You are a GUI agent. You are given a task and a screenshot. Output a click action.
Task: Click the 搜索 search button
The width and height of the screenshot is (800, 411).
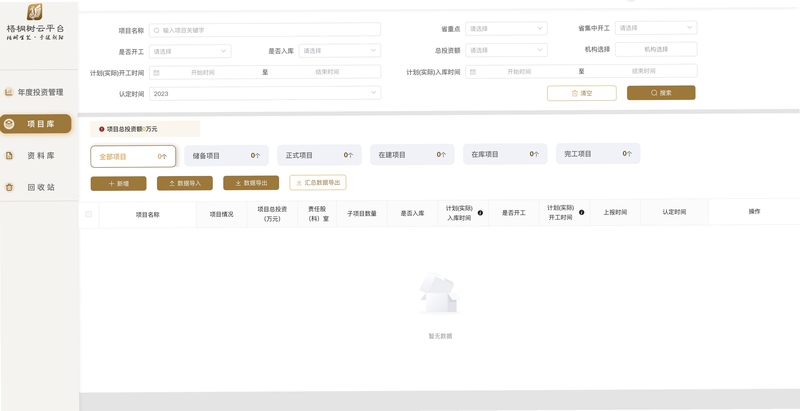tap(661, 93)
